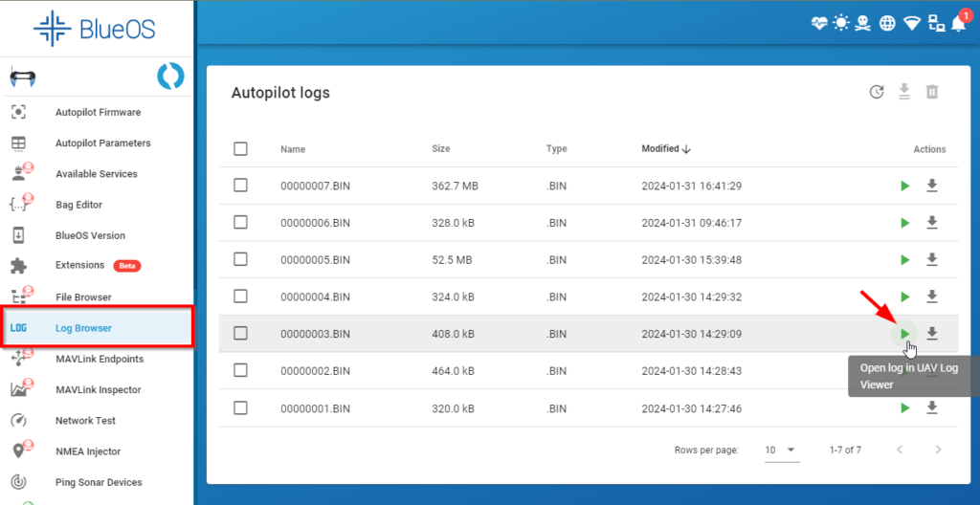The width and height of the screenshot is (980, 505).
Task: Open the Wi-Fi status icon
Action: tap(912, 24)
